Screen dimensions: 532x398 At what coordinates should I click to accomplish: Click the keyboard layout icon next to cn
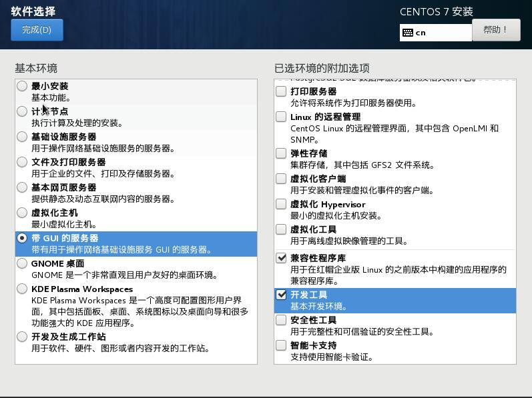(x=407, y=33)
